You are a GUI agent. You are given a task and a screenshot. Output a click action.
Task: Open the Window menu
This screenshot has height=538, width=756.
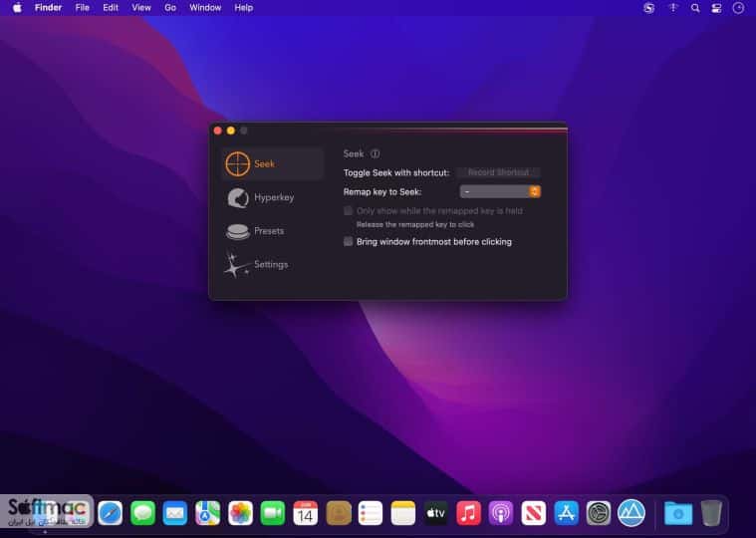(205, 8)
